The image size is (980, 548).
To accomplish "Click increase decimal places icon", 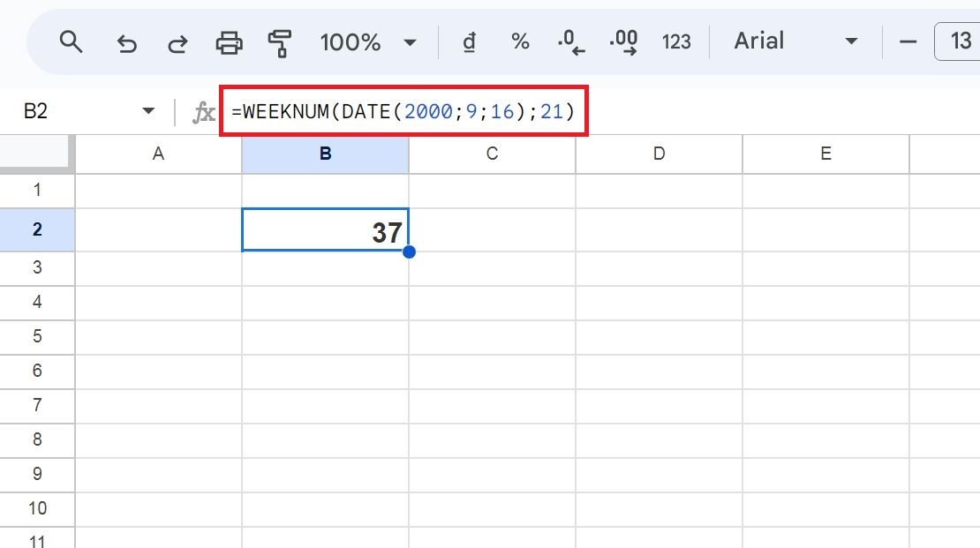I will (623, 41).
